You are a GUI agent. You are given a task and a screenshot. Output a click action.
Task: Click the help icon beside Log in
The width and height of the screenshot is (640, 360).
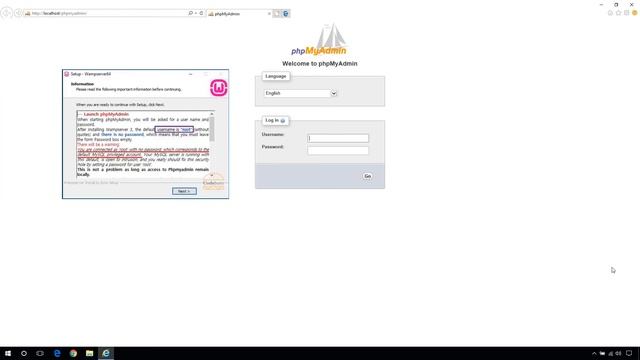coord(282,121)
